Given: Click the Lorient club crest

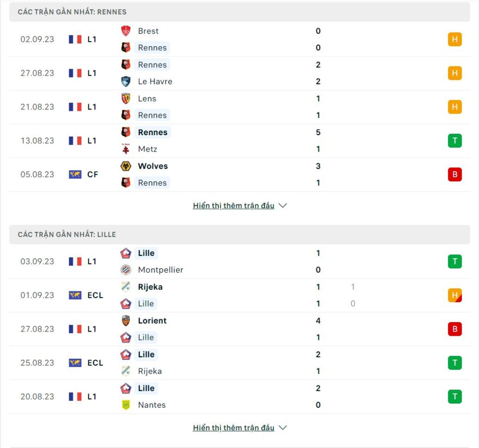Looking at the screenshot, I should [x=125, y=320].
